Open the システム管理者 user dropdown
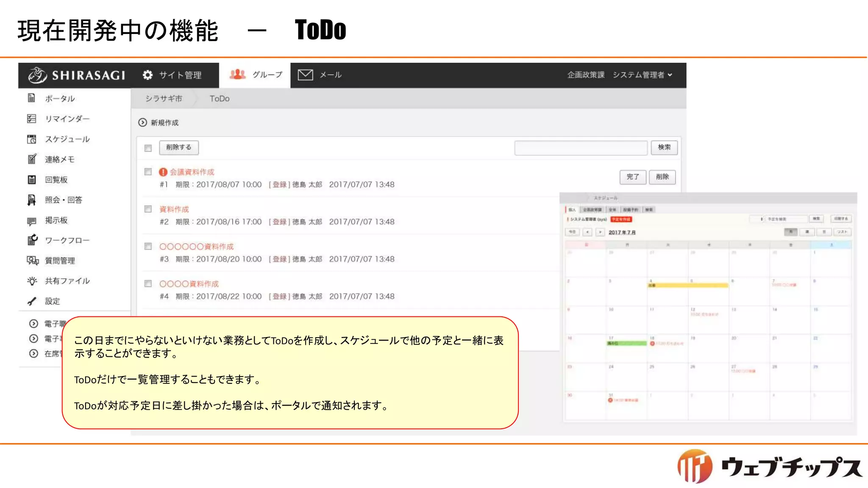868x488 pixels. [642, 75]
